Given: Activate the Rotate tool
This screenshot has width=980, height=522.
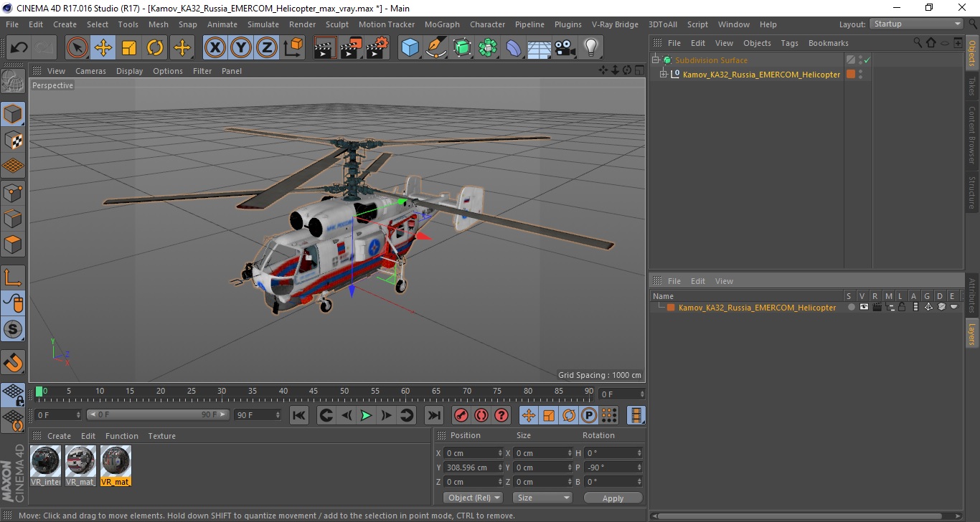Looking at the screenshot, I should tap(155, 48).
